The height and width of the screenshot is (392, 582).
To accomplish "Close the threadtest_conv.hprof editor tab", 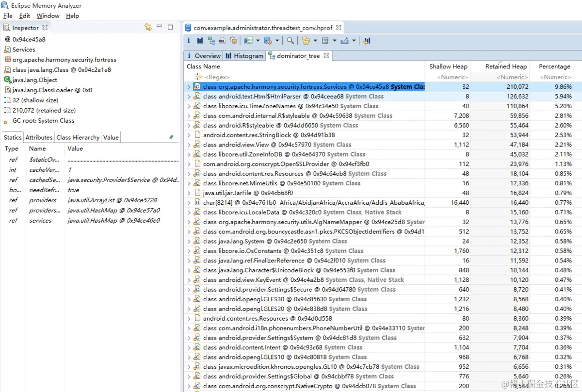I will pyautogui.click(x=339, y=28).
